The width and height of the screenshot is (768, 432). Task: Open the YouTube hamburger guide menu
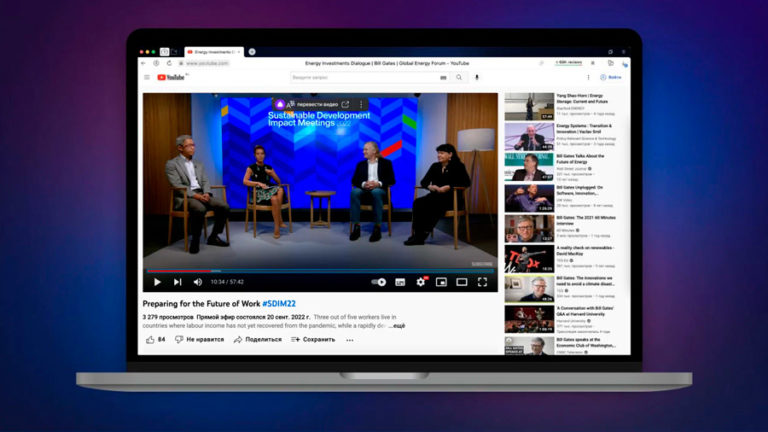(x=148, y=77)
